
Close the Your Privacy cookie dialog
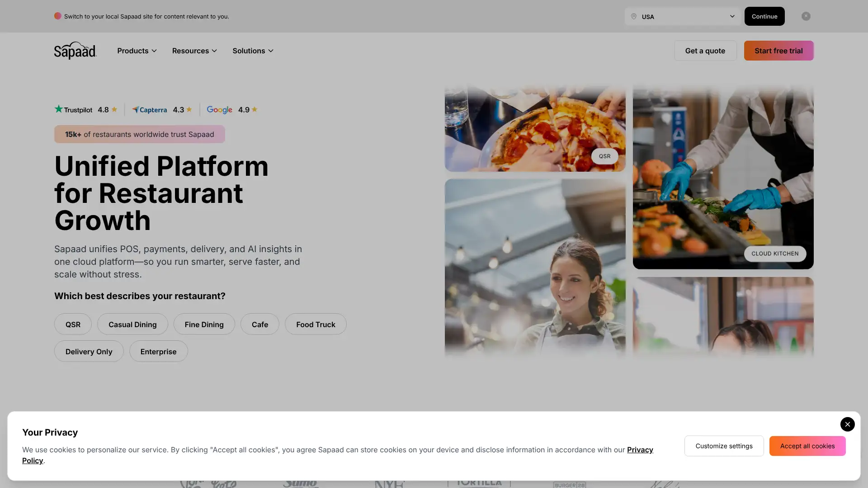click(848, 424)
